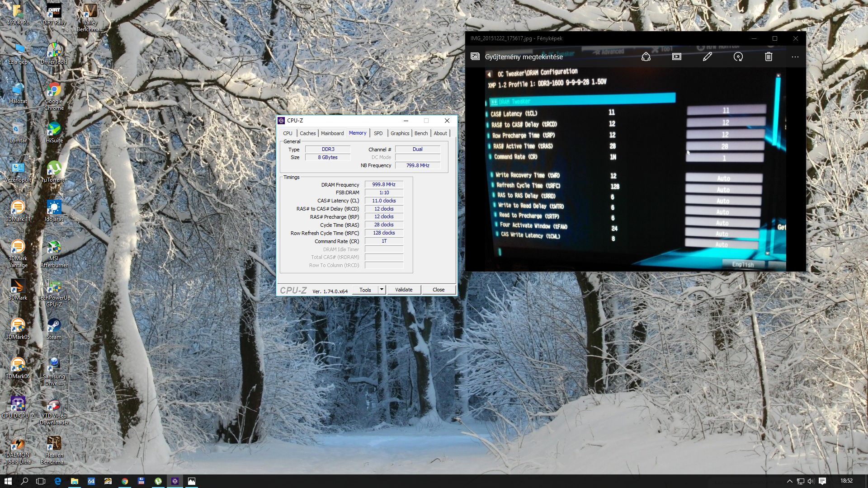Launch Google Chrome from the desktop
The image size is (868, 488).
coord(54,96)
